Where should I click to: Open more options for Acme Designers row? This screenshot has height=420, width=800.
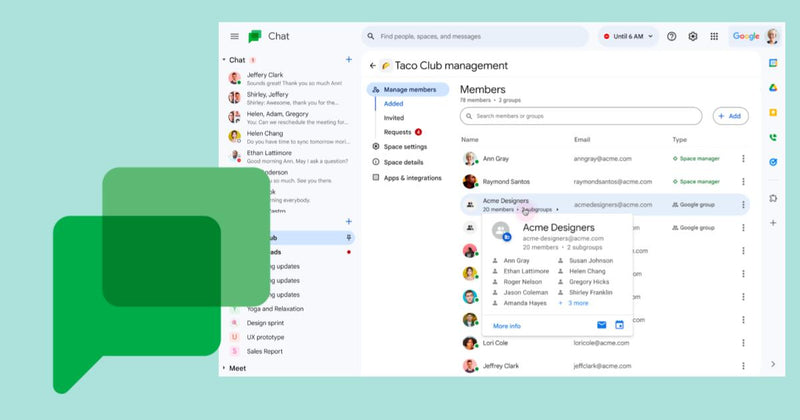click(x=743, y=205)
